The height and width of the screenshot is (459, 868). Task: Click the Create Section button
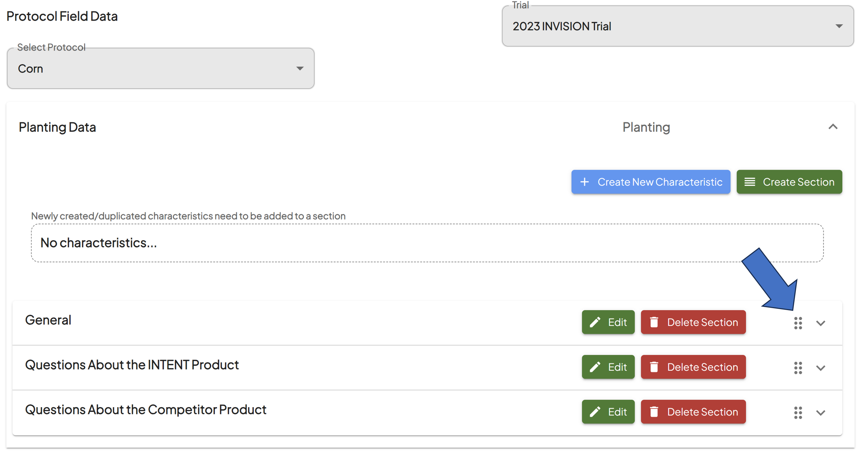[789, 182]
